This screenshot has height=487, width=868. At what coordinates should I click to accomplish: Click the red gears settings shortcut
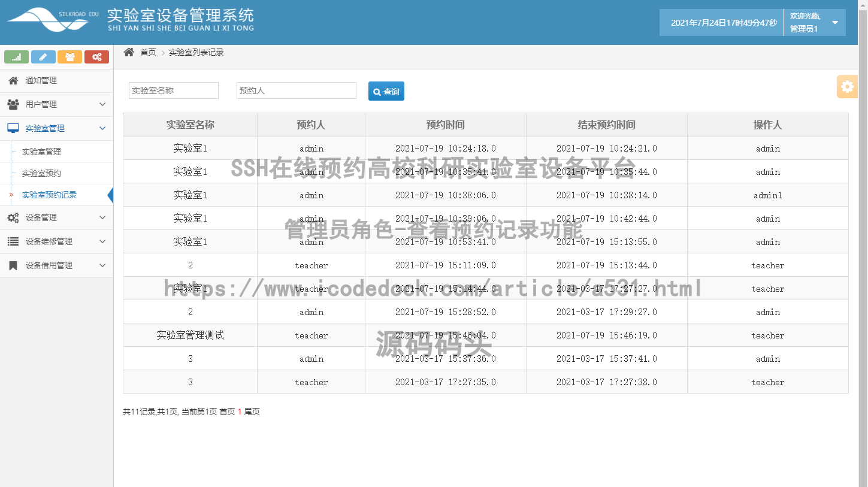pos(96,57)
